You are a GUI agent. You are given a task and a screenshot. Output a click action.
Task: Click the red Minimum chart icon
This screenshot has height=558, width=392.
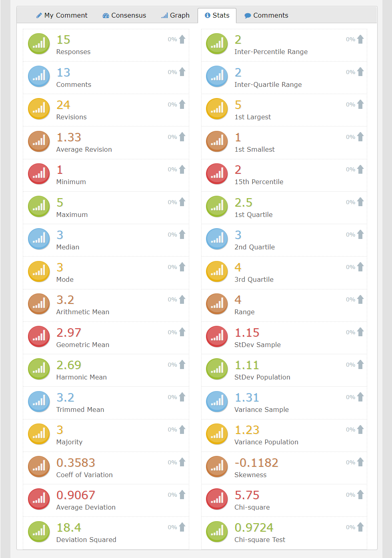pos(39,174)
